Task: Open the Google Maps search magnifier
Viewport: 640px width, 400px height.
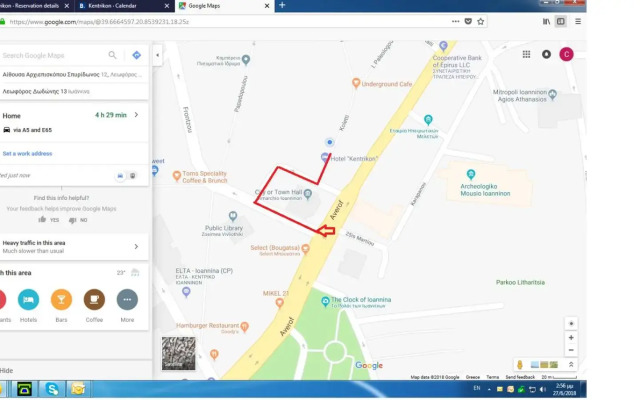Action: coord(112,55)
